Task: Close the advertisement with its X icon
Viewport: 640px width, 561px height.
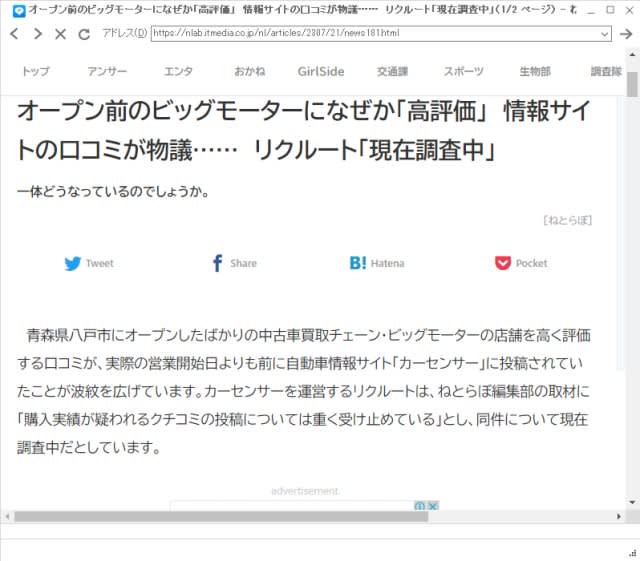Action: pyautogui.click(x=433, y=506)
